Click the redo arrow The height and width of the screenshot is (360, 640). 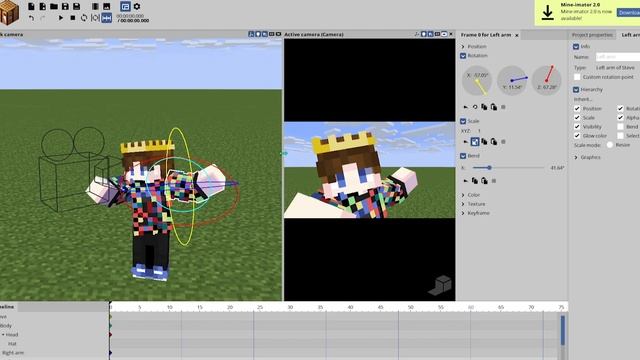click(43, 18)
